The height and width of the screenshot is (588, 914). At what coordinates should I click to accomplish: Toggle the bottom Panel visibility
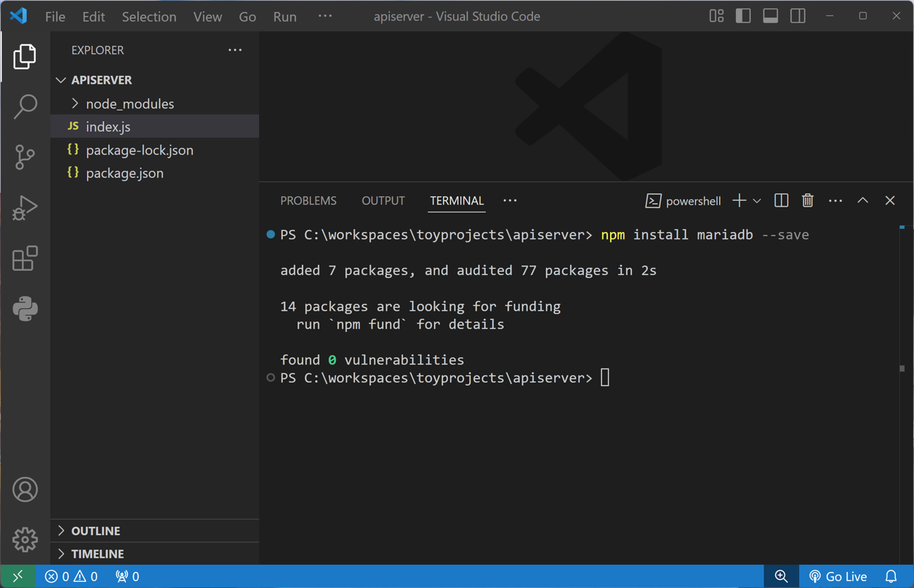pyautogui.click(x=770, y=15)
